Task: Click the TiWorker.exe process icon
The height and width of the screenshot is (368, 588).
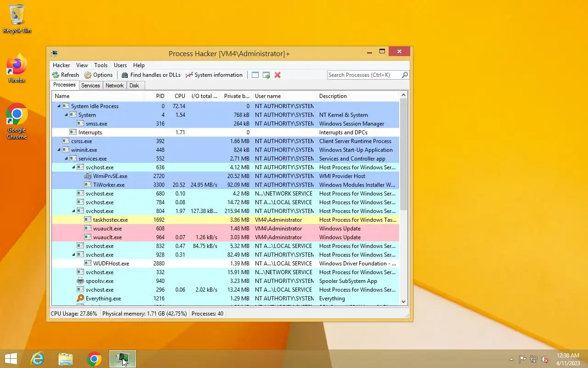Action: [88, 185]
